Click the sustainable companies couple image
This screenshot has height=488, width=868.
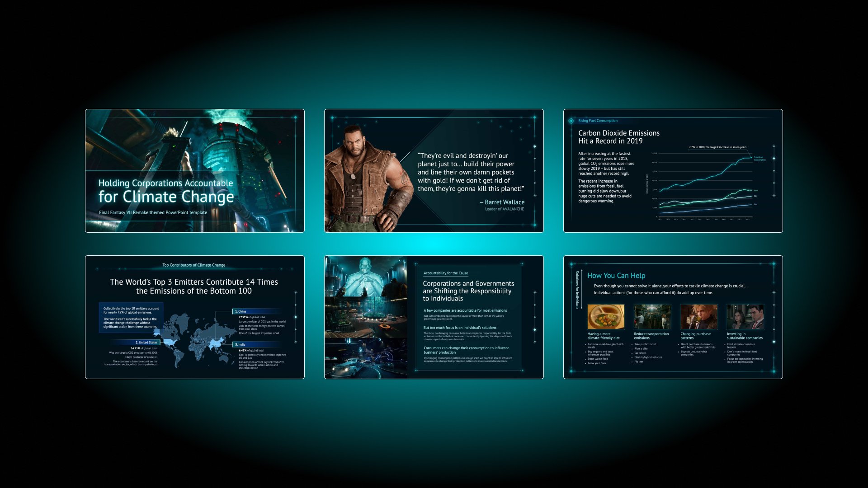click(745, 317)
